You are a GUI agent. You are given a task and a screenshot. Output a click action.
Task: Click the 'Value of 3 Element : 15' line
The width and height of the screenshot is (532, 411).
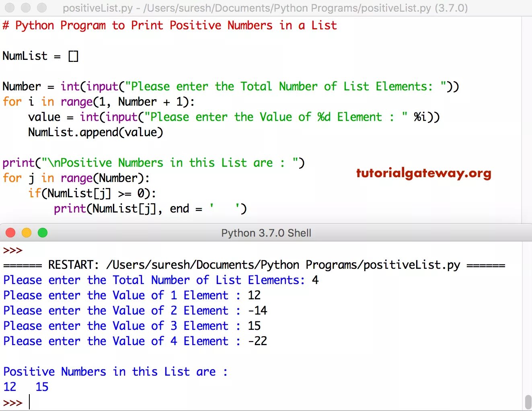[x=132, y=326]
